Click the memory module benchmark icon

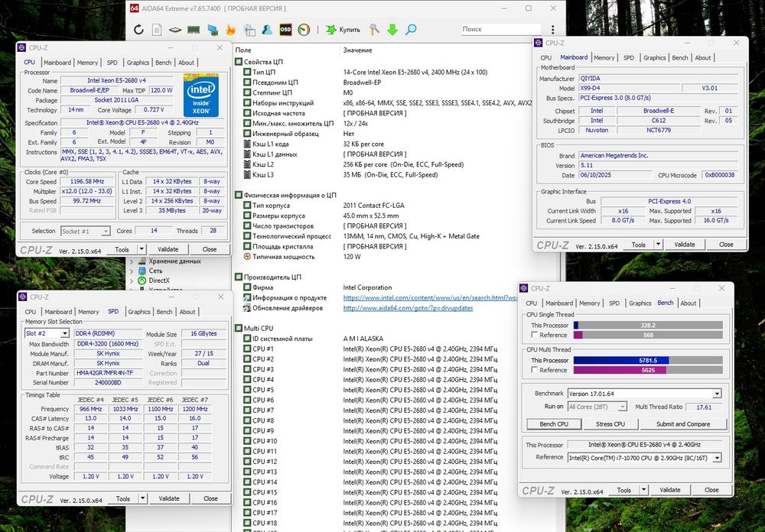click(x=194, y=30)
